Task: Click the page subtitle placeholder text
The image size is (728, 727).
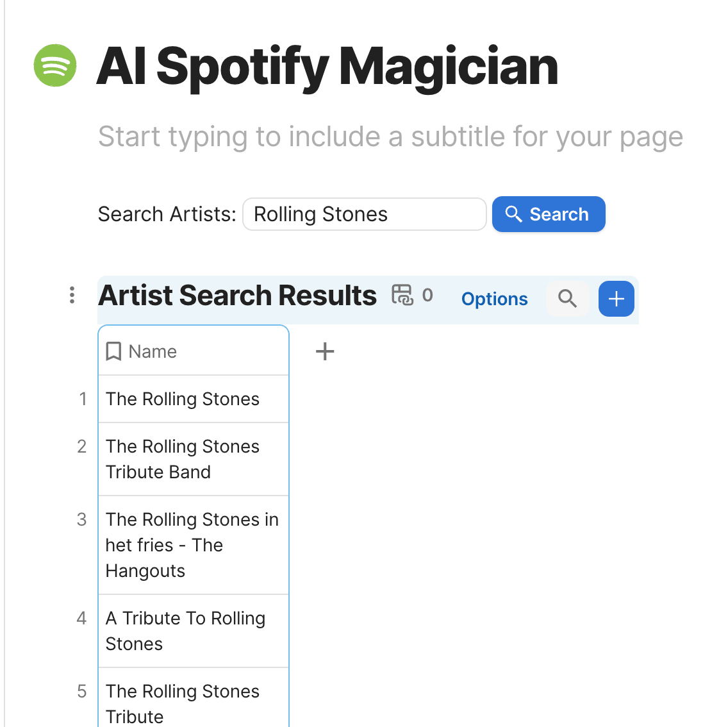Action: pyautogui.click(x=390, y=137)
